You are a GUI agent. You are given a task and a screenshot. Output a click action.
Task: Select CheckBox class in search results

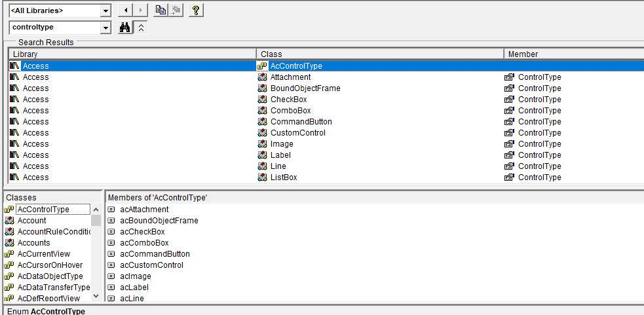(288, 100)
